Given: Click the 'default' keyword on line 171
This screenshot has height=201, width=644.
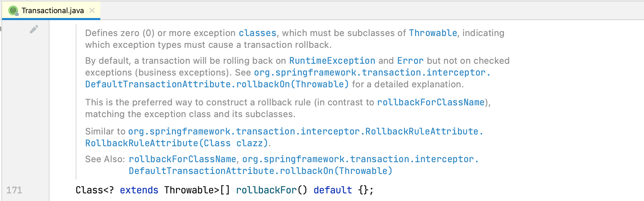Looking at the screenshot, I should [333, 190].
